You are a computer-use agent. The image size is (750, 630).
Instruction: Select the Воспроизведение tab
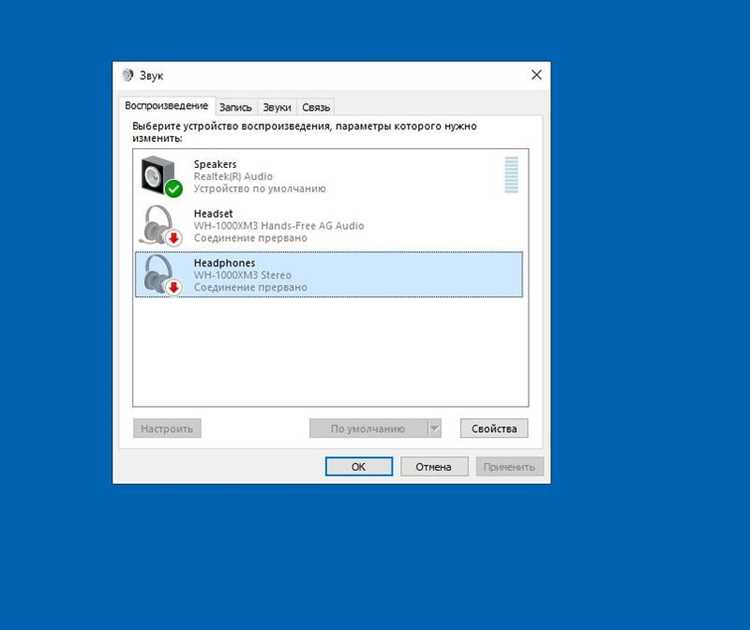tap(166, 106)
